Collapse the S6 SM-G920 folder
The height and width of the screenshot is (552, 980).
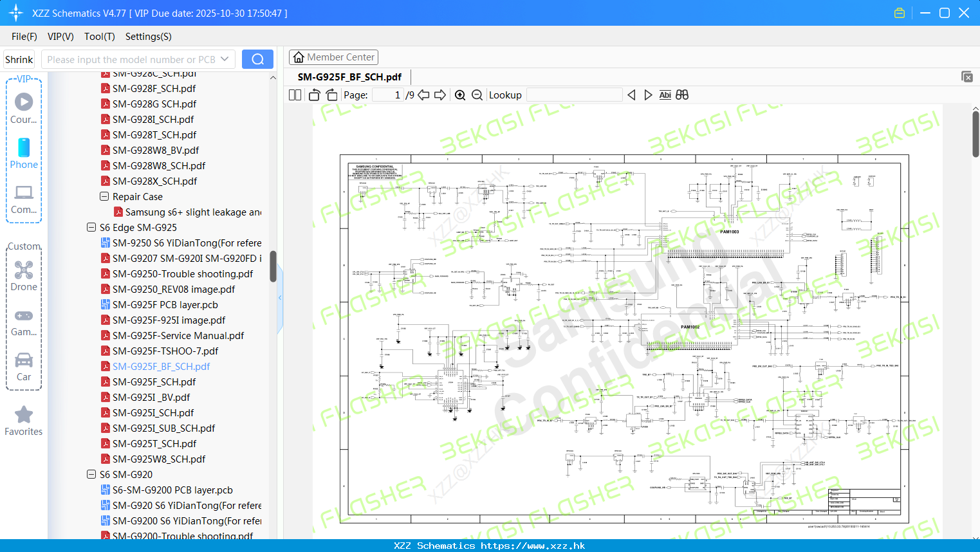tap(91, 474)
